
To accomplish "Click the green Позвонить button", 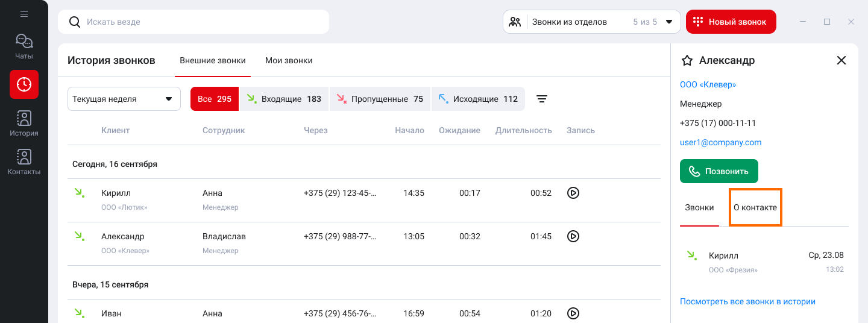I will pyautogui.click(x=719, y=171).
